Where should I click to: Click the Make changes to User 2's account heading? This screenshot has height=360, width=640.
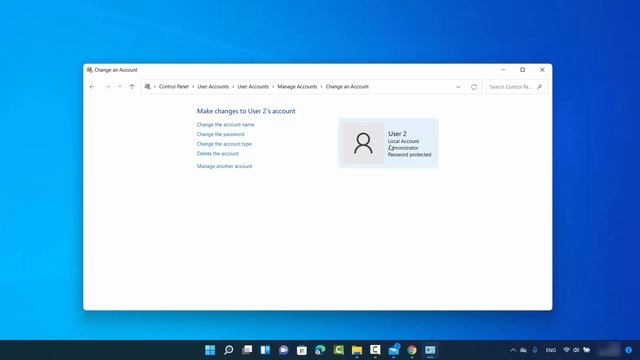[246, 111]
